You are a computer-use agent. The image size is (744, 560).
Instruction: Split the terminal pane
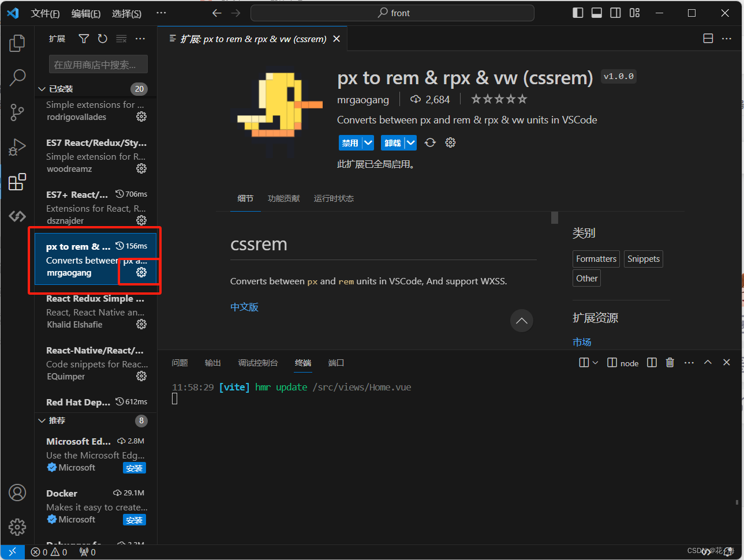point(652,362)
